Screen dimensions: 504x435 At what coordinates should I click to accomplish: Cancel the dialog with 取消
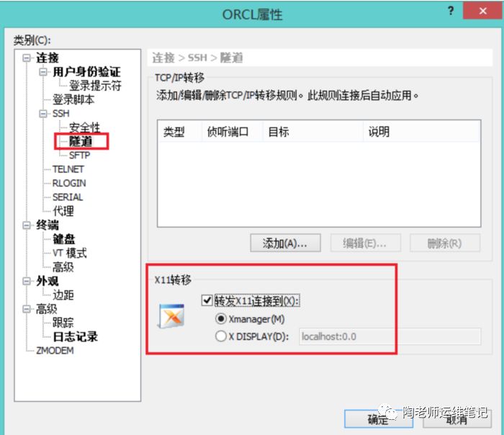click(457, 419)
